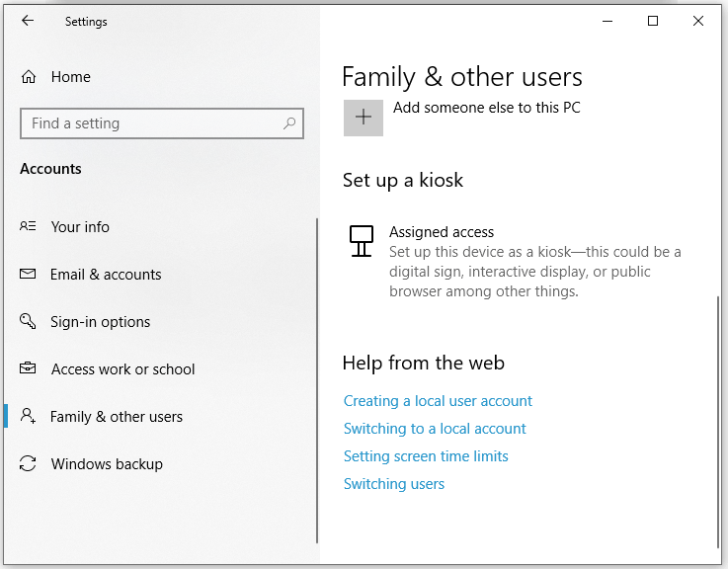Click the kiosk description text
Image resolution: width=728 pixels, height=569 pixels.
(x=534, y=272)
